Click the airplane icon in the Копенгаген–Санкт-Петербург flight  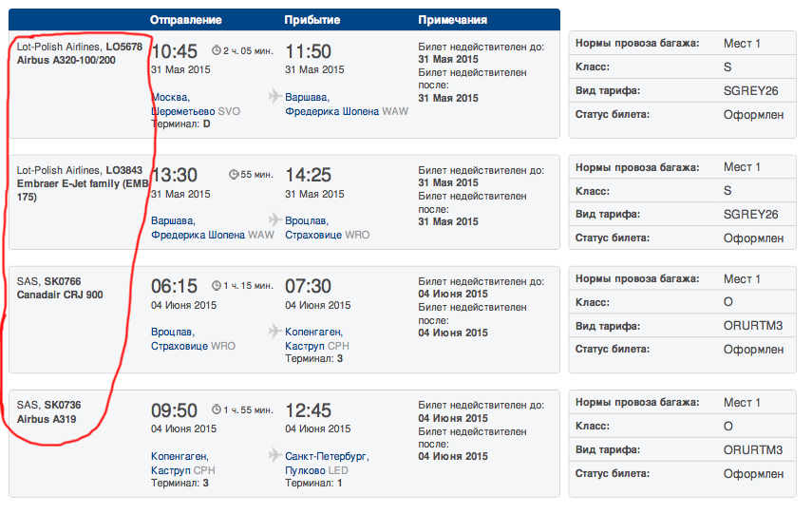[275, 456]
